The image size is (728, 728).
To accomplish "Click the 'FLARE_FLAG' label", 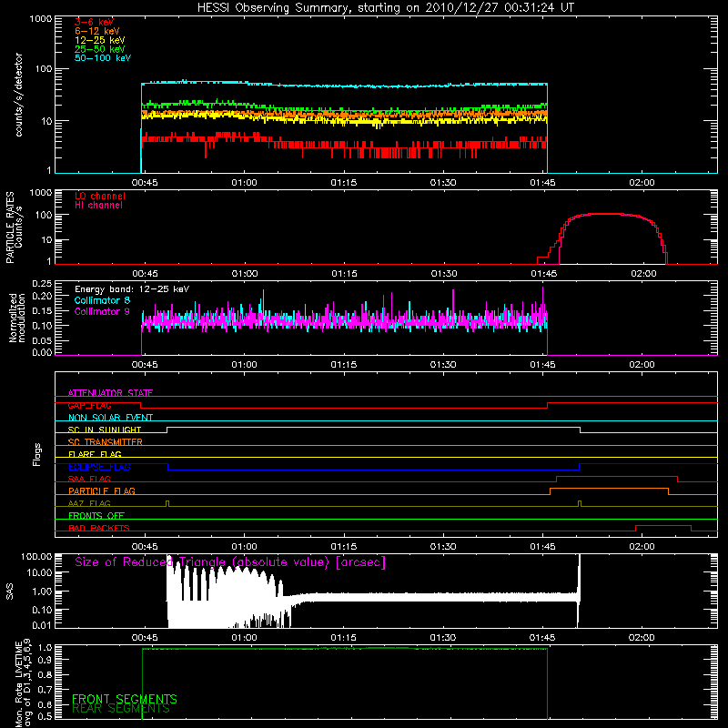I will point(95,454).
